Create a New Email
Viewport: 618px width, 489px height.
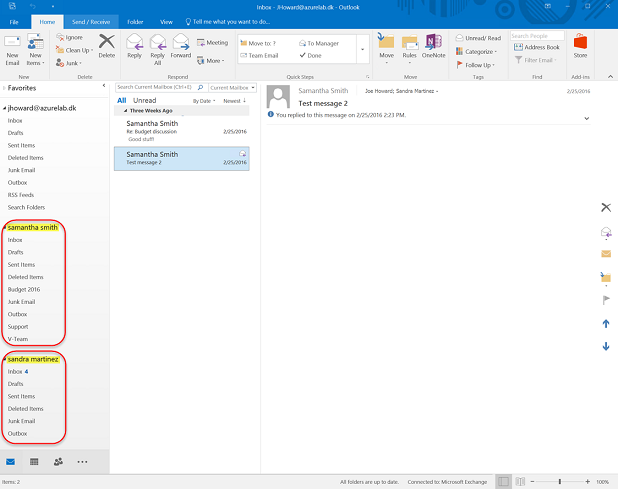tap(12, 50)
